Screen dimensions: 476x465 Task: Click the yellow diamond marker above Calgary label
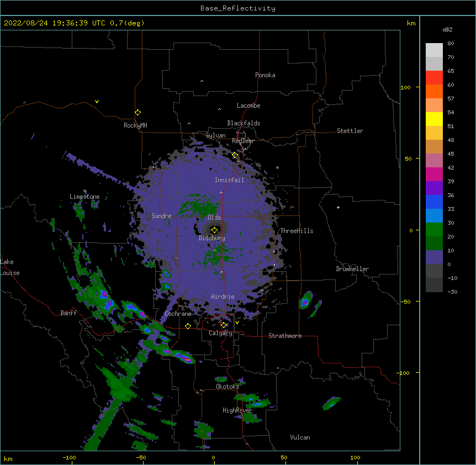tap(224, 325)
